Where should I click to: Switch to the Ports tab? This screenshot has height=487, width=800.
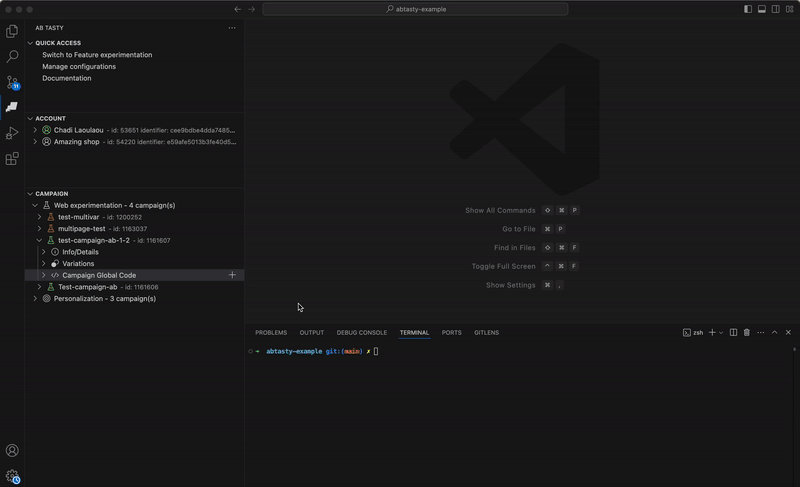click(452, 332)
